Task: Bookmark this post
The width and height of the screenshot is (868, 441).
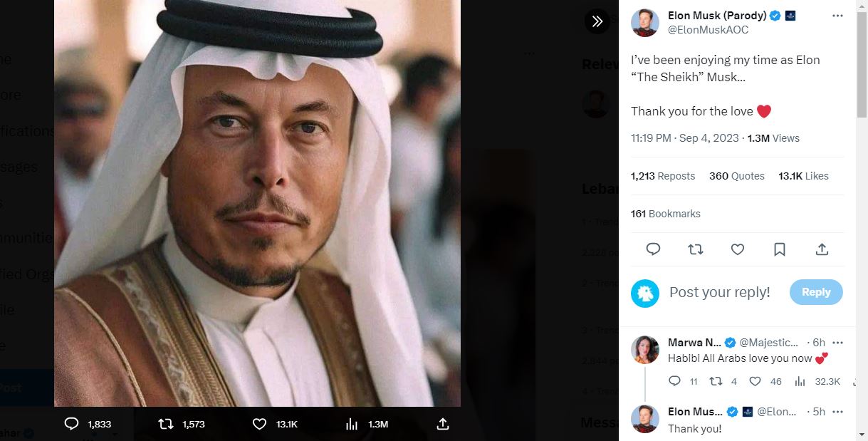Action: click(780, 249)
